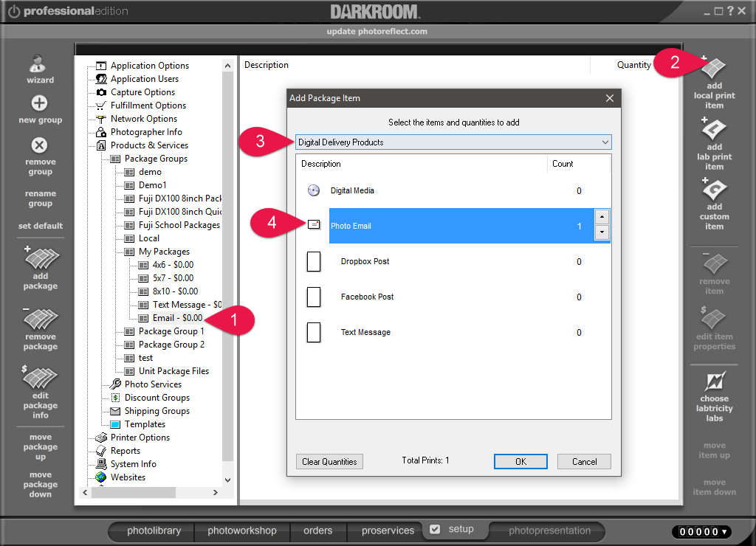The image size is (756, 546).
Task: Click tree horizontal scroll right arrow
Action: tap(215, 493)
